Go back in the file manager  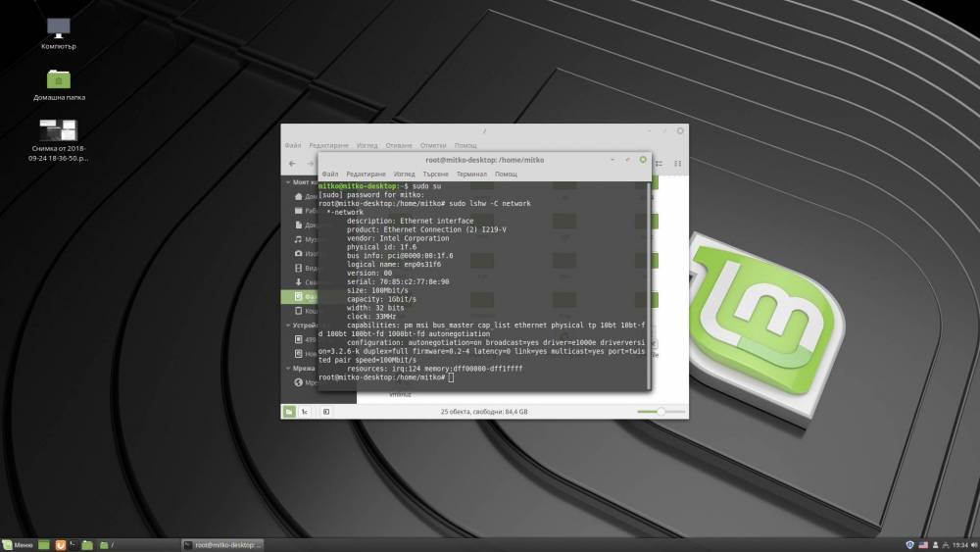292,163
